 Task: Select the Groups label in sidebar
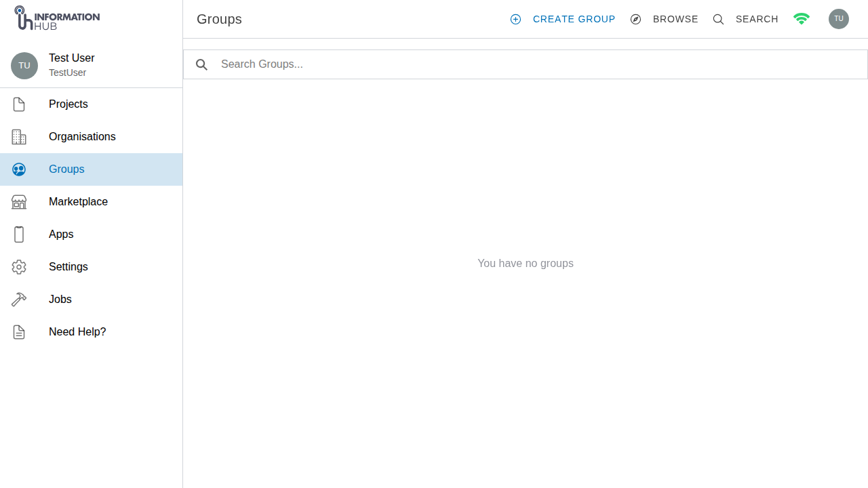pyautogui.click(x=66, y=169)
